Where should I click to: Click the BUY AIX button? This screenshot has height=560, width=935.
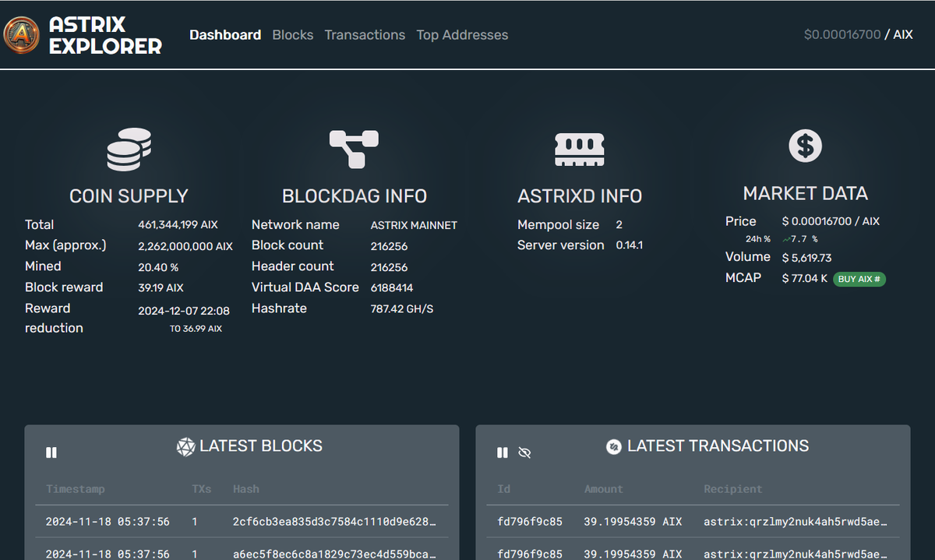859,279
